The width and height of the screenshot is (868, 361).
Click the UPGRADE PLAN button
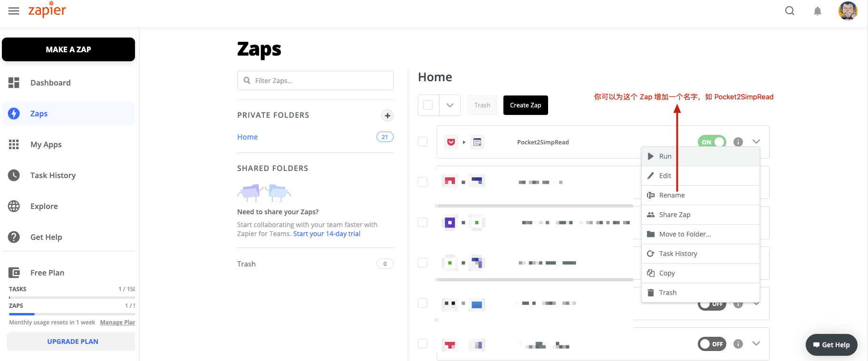coord(71,342)
